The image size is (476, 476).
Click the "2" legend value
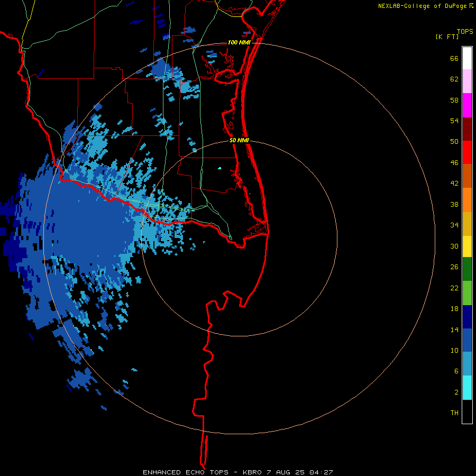point(456,392)
